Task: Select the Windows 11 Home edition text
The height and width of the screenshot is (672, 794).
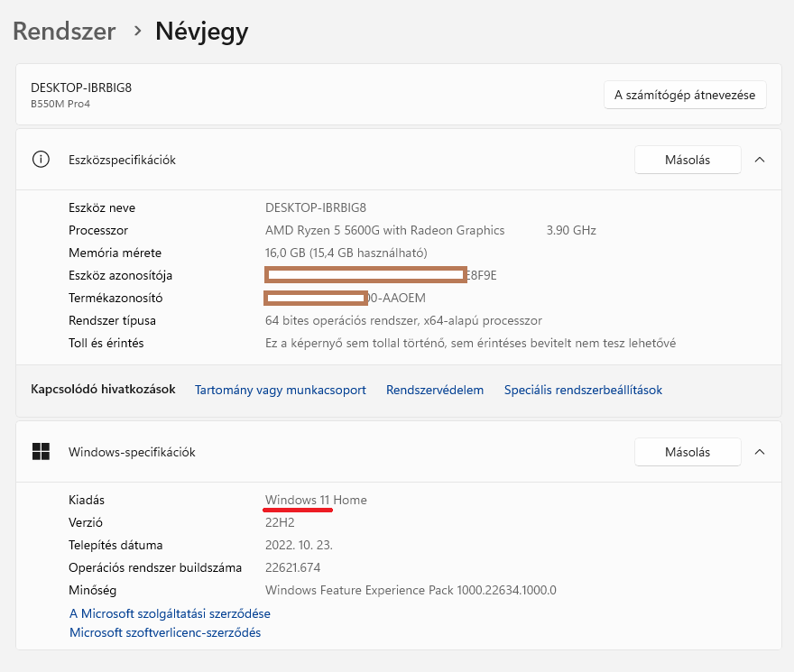Action: [x=316, y=500]
